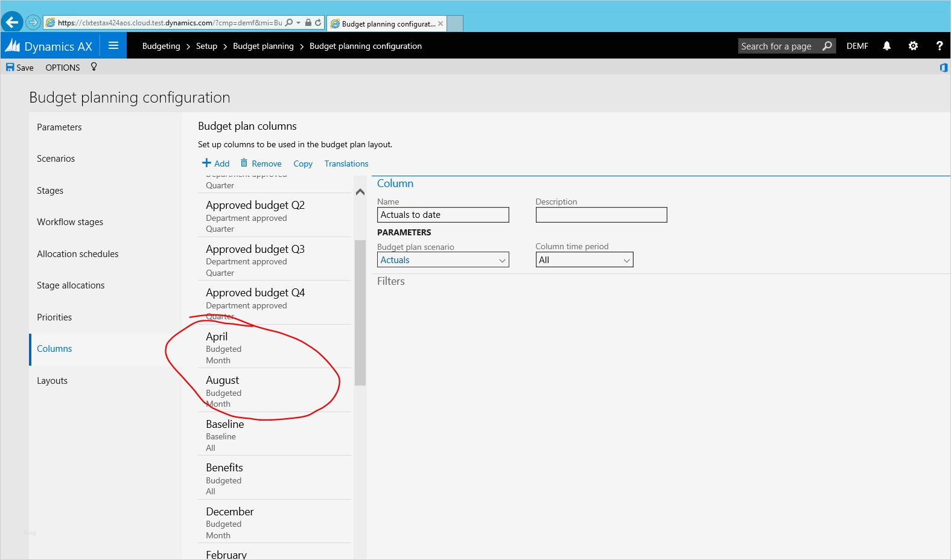Save the budget planning configuration
951x560 pixels.
[20, 68]
